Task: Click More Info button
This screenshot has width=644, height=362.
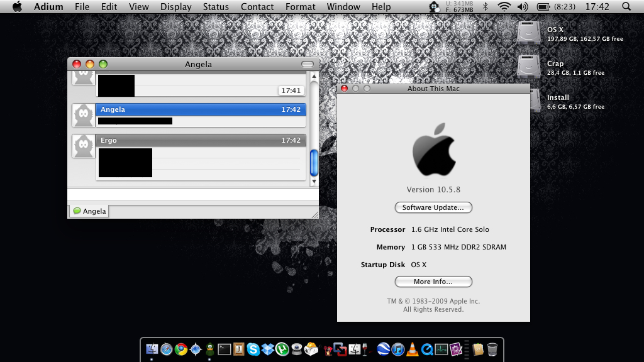Action: [x=433, y=282]
